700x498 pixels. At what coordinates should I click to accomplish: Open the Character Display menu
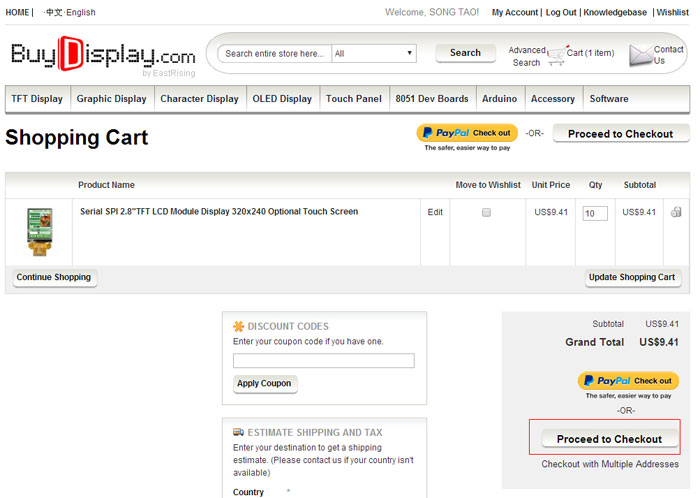pos(200,99)
